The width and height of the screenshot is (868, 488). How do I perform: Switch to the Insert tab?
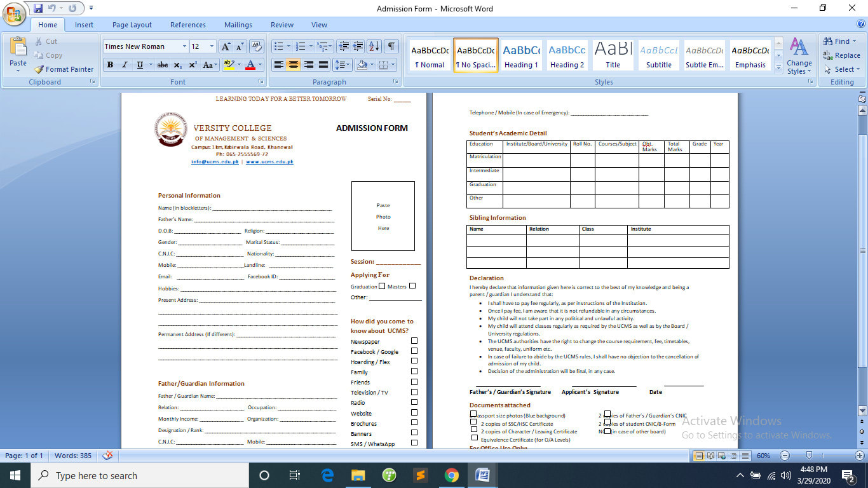[x=84, y=25]
